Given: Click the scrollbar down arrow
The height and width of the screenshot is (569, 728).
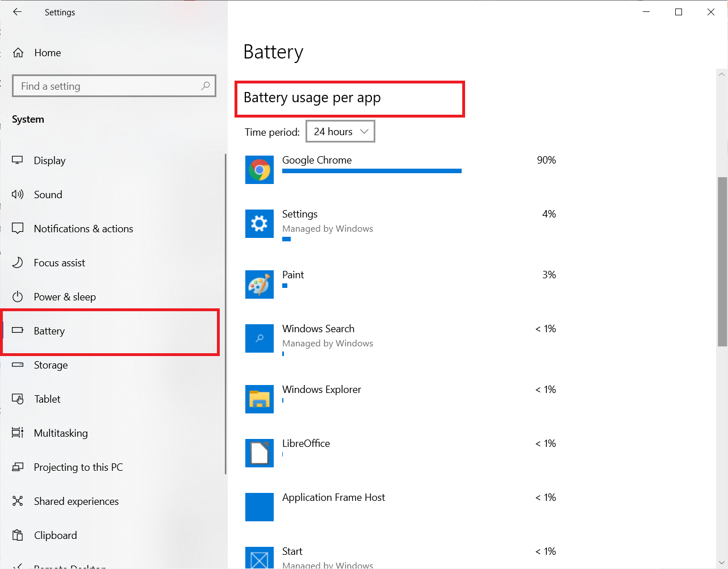Looking at the screenshot, I should (x=722, y=563).
